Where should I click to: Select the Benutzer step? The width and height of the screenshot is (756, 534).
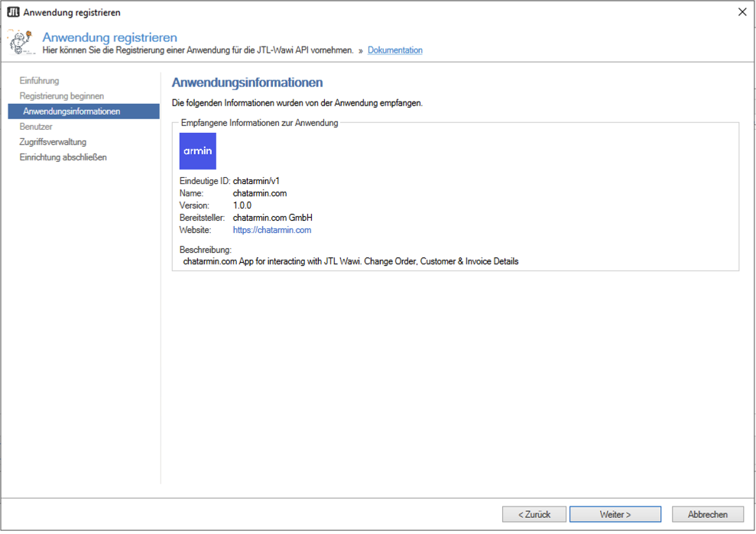[x=36, y=127]
